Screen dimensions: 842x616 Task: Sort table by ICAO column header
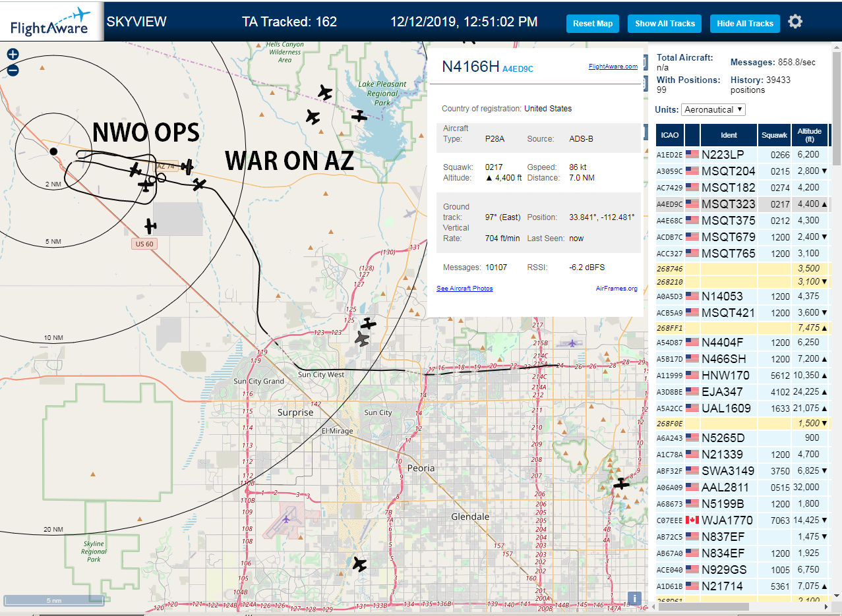click(670, 135)
